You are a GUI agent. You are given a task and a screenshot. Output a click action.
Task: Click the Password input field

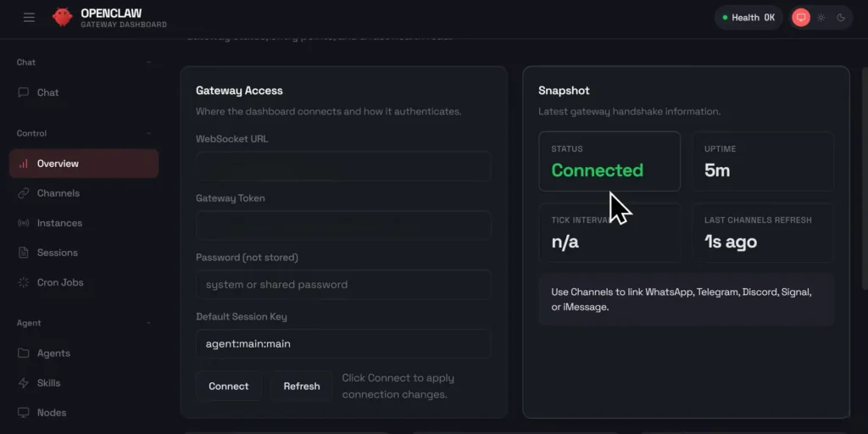343,285
